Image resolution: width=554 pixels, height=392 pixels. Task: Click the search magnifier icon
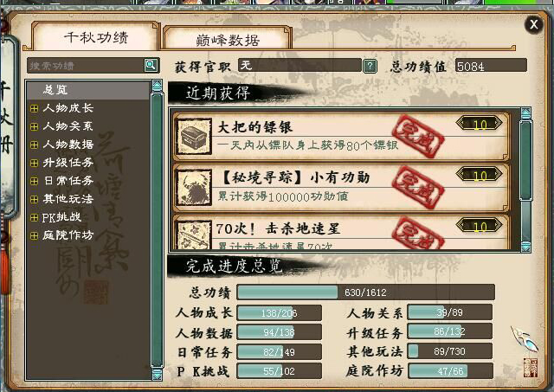click(x=151, y=65)
